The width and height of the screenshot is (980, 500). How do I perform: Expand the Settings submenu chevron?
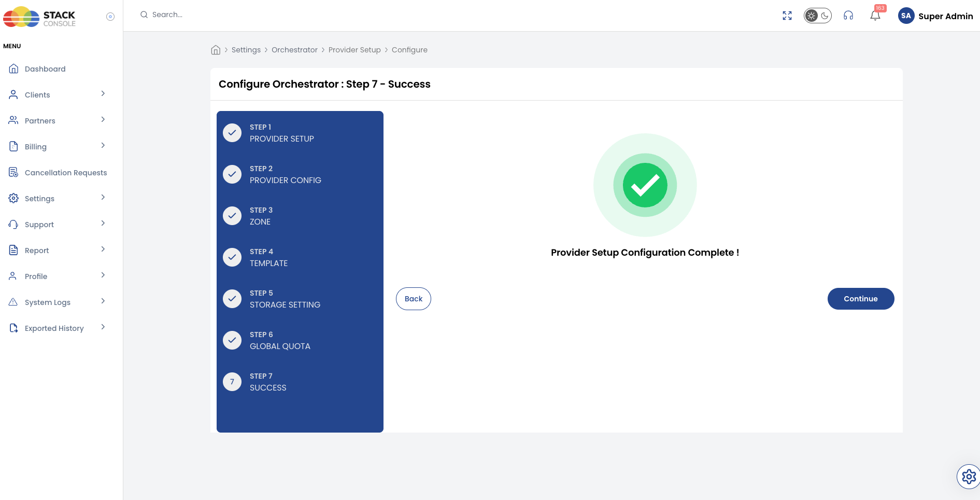(x=103, y=198)
